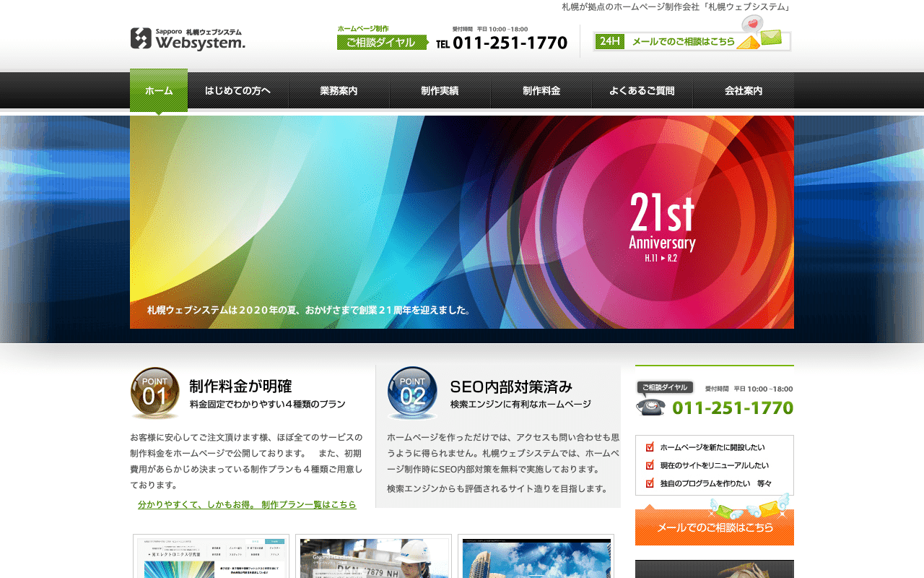Screen dimensions: 924x578
Task: Open the はじめての方へ menu item
Action: [x=237, y=91]
